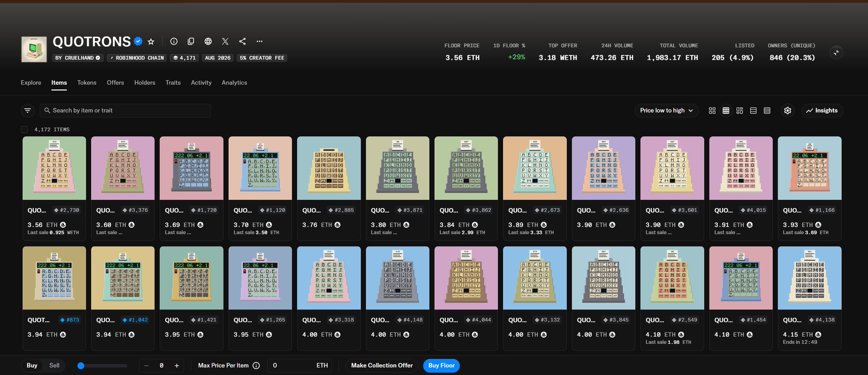Open the Analytics tab
The image size is (868, 375).
tap(234, 83)
